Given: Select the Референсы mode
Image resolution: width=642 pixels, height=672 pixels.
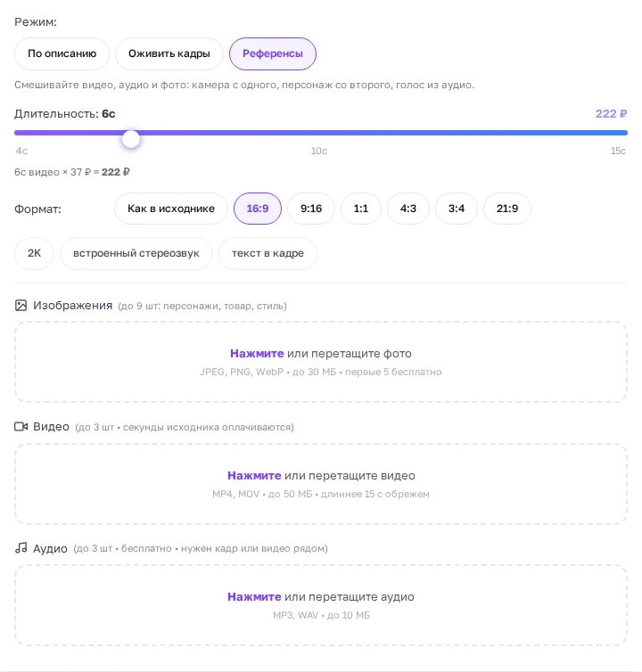Looking at the screenshot, I should 273,53.
